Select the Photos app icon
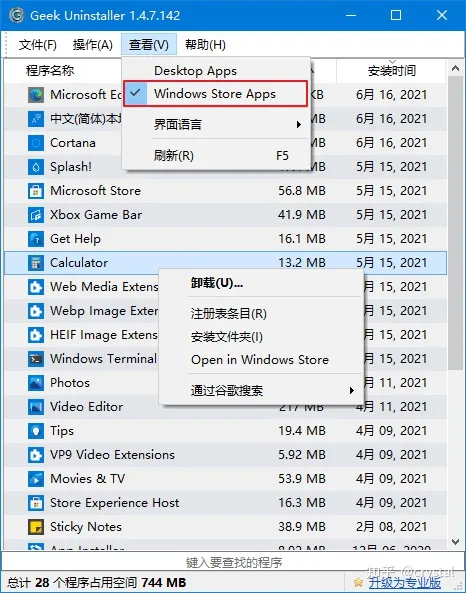The image size is (466, 593). [36, 383]
